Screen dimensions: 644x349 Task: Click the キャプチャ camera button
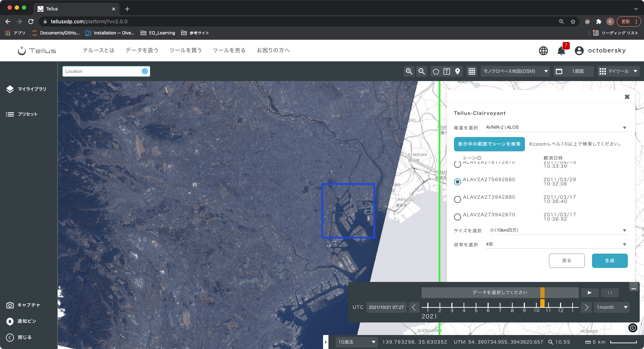[23, 305]
